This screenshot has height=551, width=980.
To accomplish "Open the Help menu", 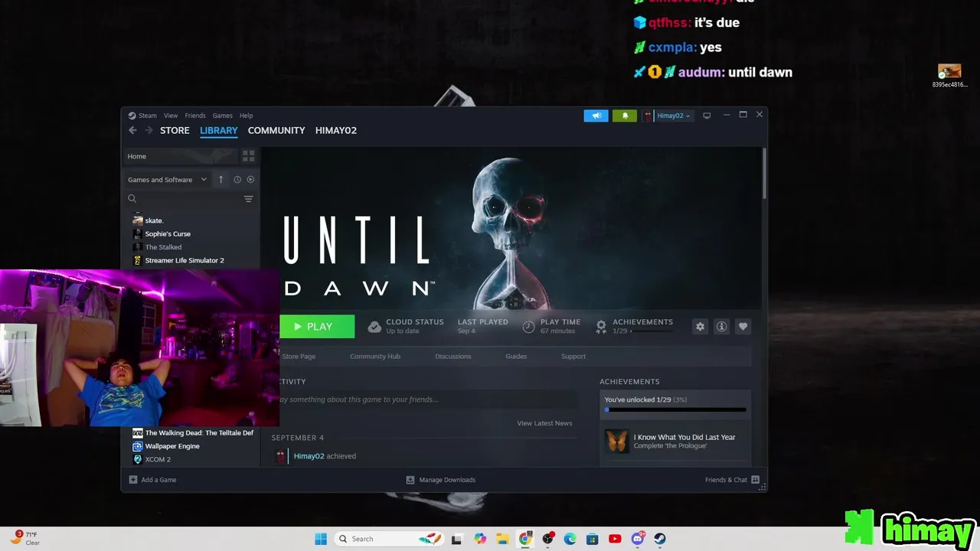I will pos(246,116).
